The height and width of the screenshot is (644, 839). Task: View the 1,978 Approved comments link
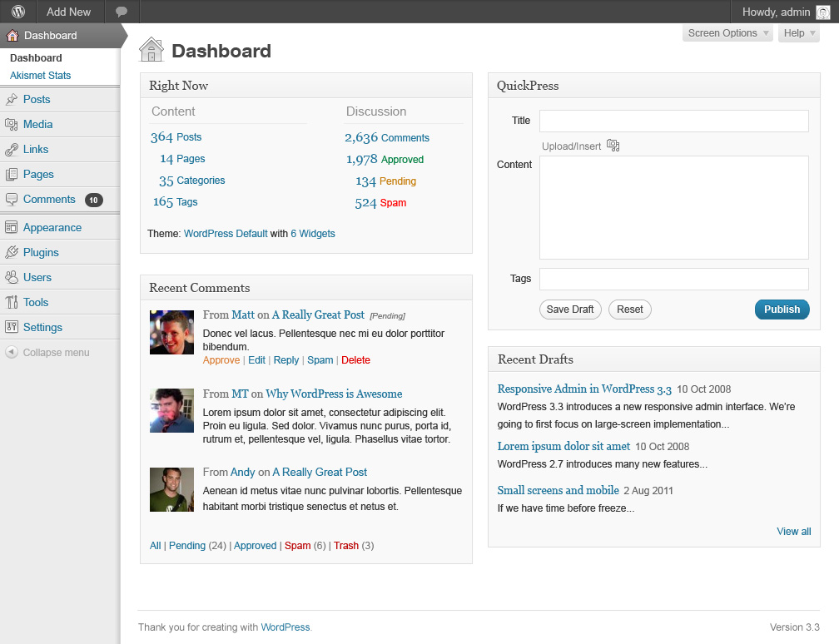[x=385, y=160]
